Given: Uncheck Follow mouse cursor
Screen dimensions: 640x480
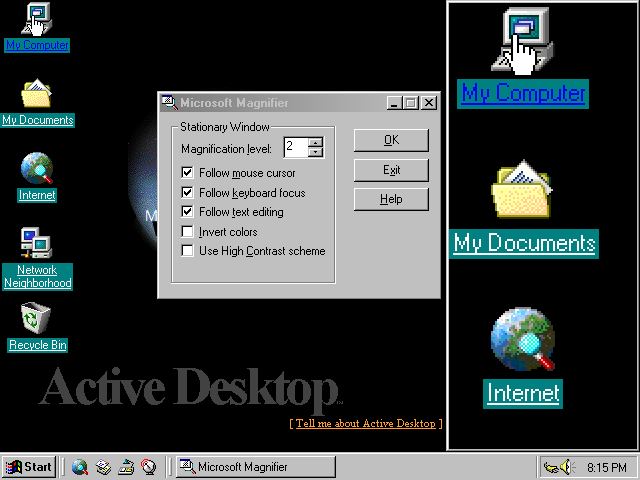Looking at the screenshot, I should [187, 173].
